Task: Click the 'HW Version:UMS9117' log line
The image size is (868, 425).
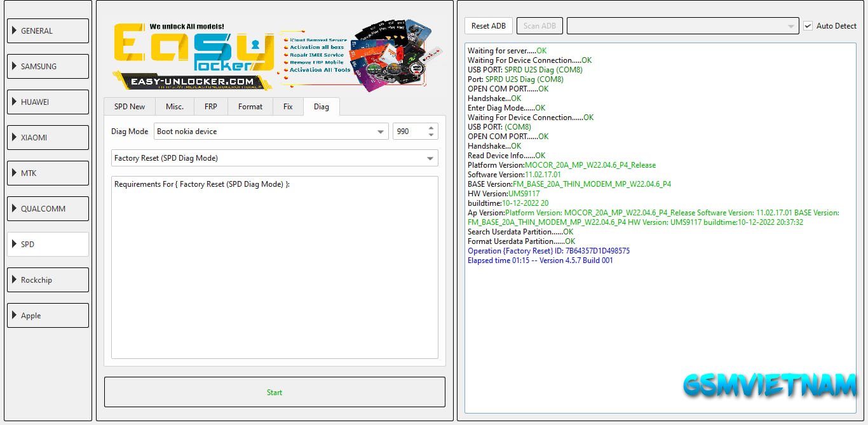Action: [504, 194]
